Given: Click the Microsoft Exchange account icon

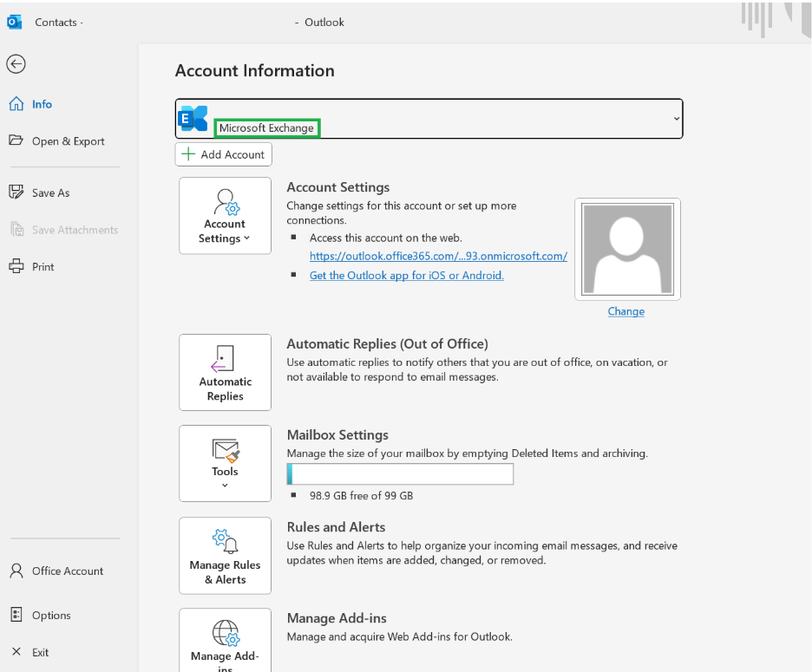Looking at the screenshot, I should click(x=193, y=118).
